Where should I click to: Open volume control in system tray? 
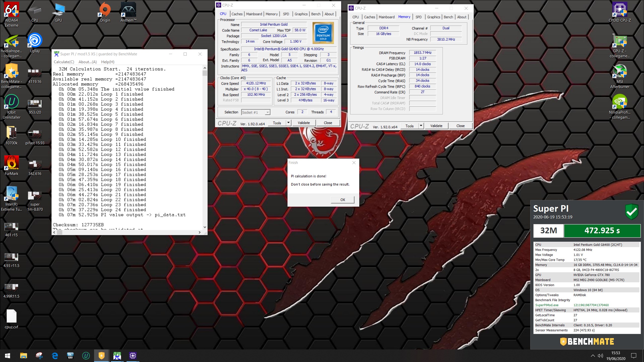pyautogui.click(x=600, y=356)
